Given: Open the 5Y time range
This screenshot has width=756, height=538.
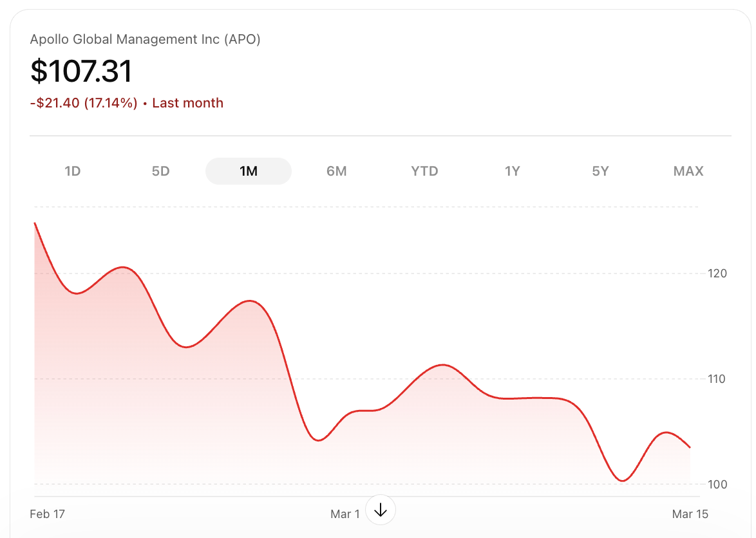Looking at the screenshot, I should coord(600,171).
